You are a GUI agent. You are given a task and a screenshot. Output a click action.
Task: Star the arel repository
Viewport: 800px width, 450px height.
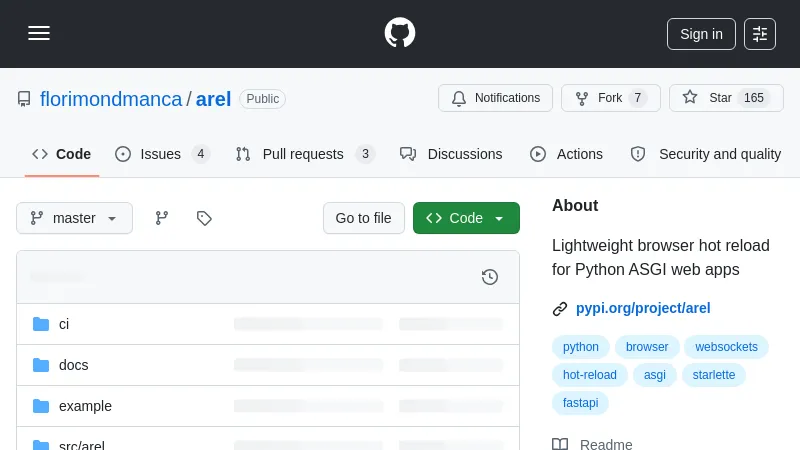707,98
